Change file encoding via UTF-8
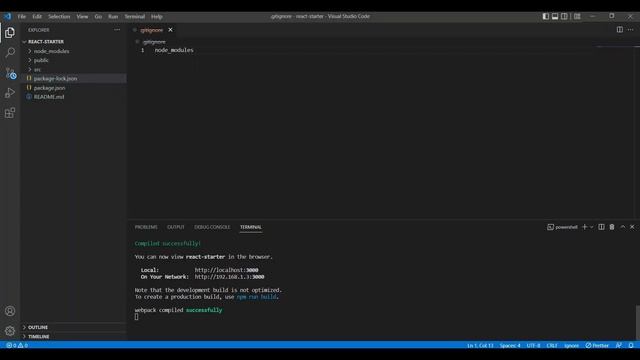 pyautogui.click(x=533, y=345)
